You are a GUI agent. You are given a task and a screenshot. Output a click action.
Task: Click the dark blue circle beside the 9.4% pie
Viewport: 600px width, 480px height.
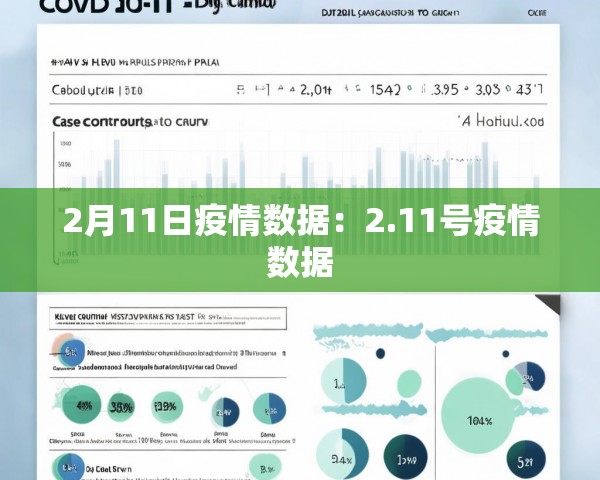(406, 457)
